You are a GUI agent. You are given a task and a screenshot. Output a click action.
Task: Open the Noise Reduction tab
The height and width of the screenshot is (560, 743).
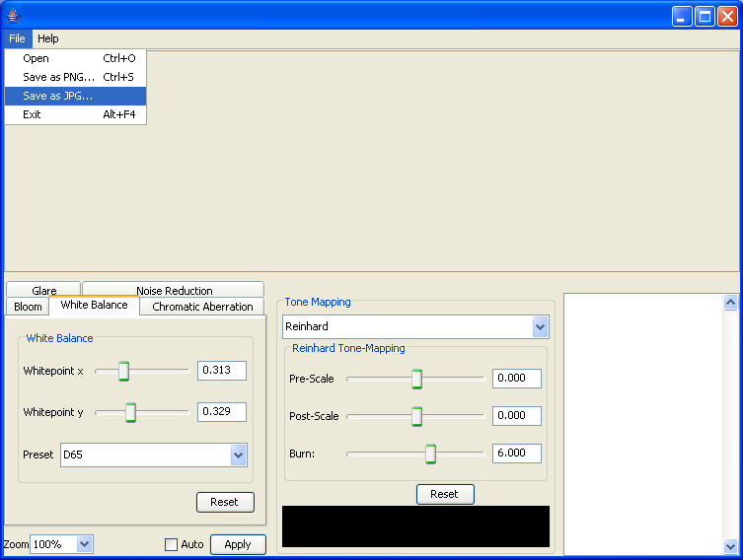(174, 291)
